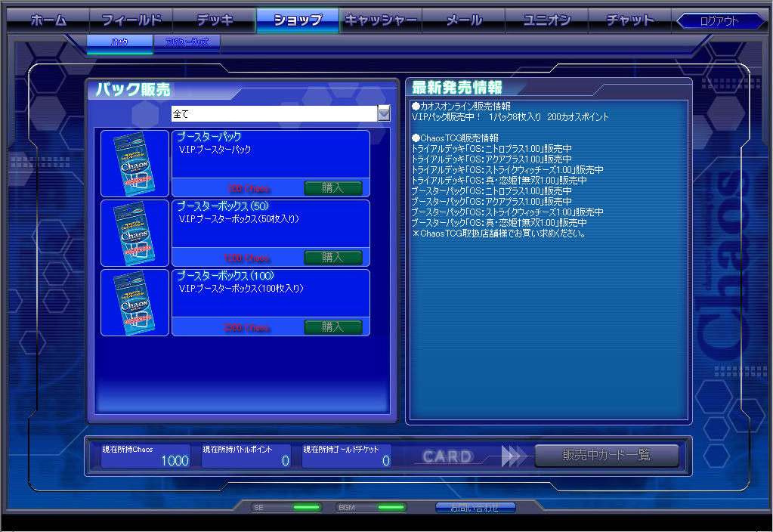Open the メール tab
The height and width of the screenshot is (532, 773).
click(x=464, y=20)
